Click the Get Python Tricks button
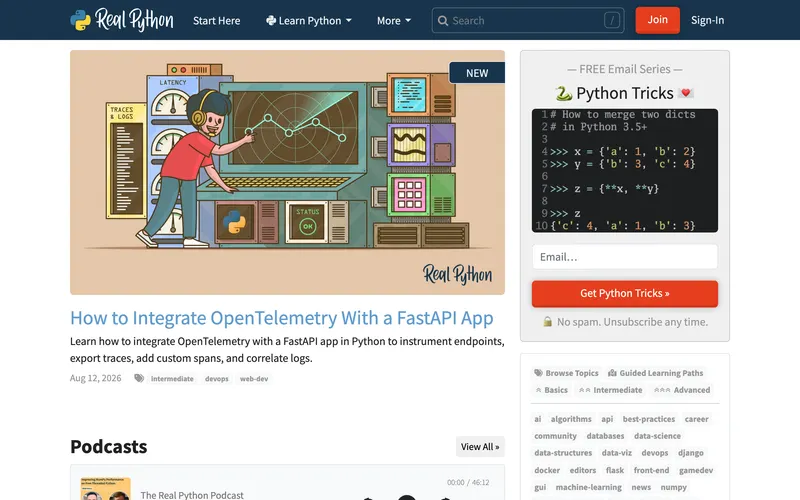This screenshot has width=800, height=500. pyautogui.click(x=624, y=293)
